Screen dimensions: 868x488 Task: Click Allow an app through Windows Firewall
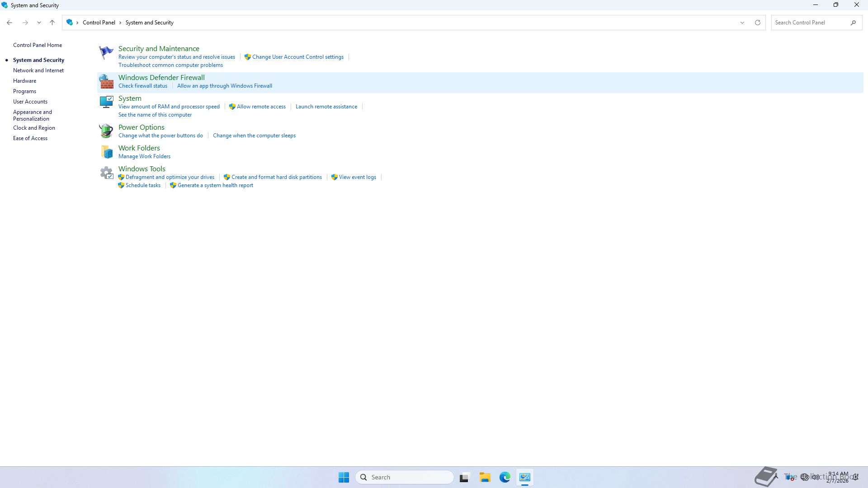[x=225, y=86]
